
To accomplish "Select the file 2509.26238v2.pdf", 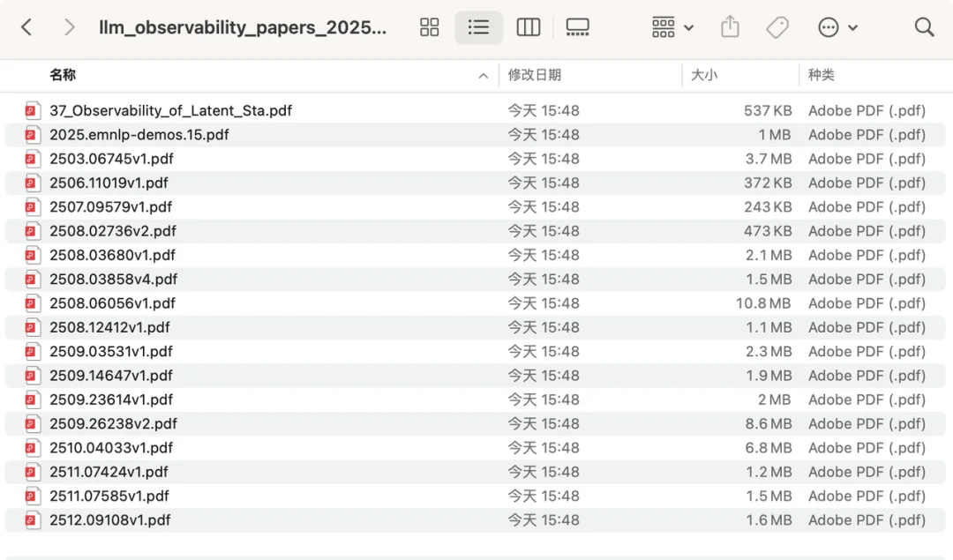I will (x=113, y=424).
